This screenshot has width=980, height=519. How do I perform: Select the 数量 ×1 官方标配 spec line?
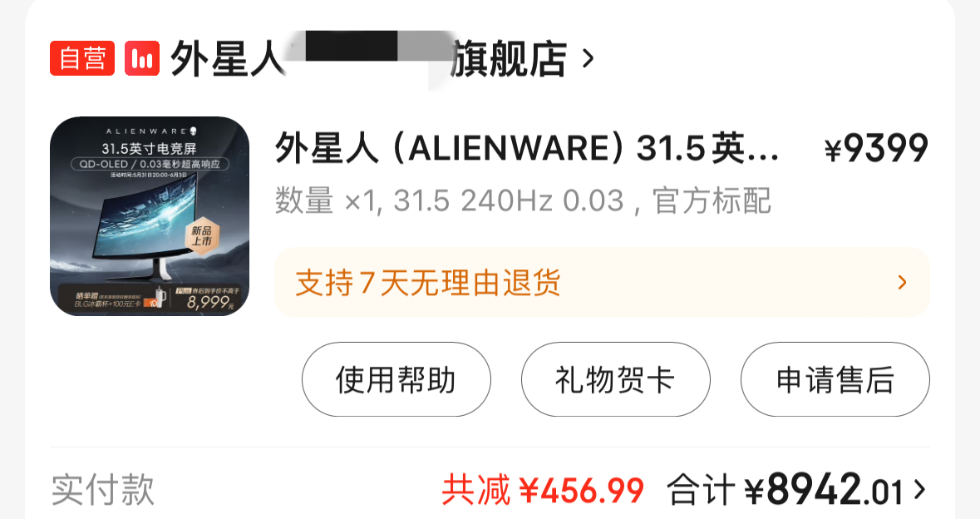[523, 200]
